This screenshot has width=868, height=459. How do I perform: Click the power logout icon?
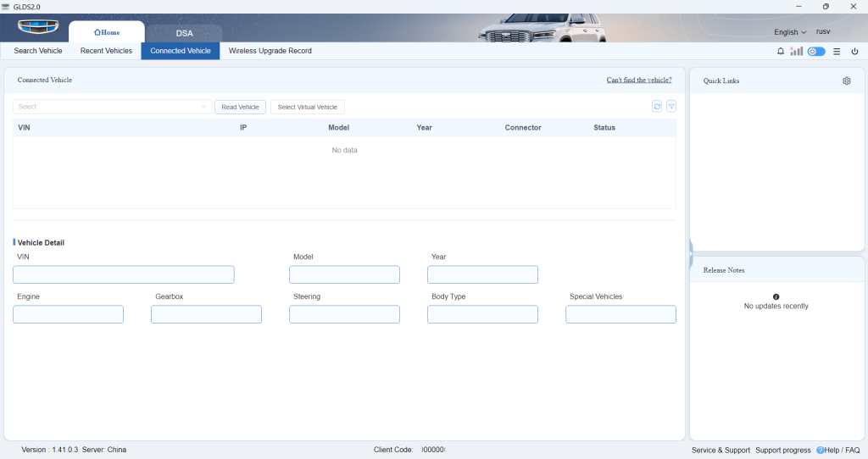click(854, 52)
